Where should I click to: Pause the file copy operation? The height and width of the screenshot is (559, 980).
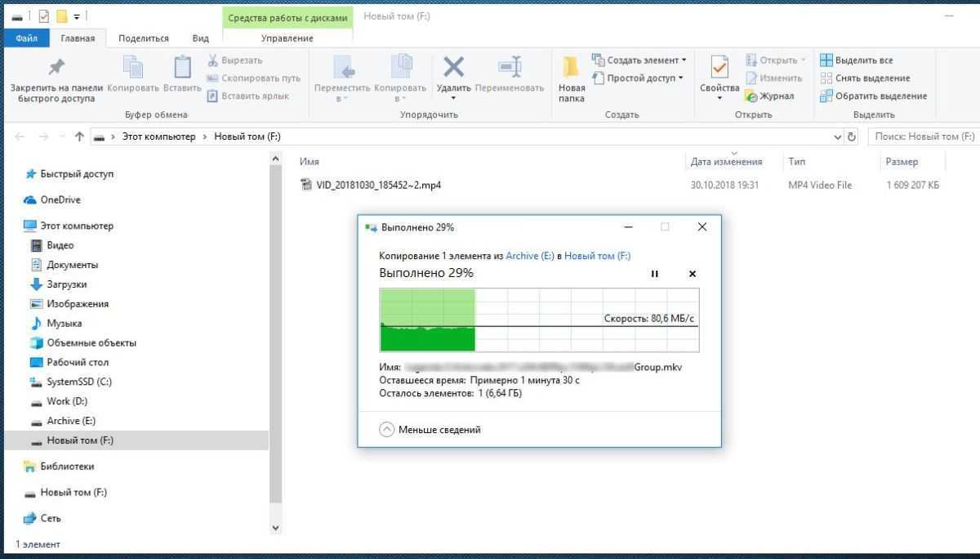coord(654,274)
